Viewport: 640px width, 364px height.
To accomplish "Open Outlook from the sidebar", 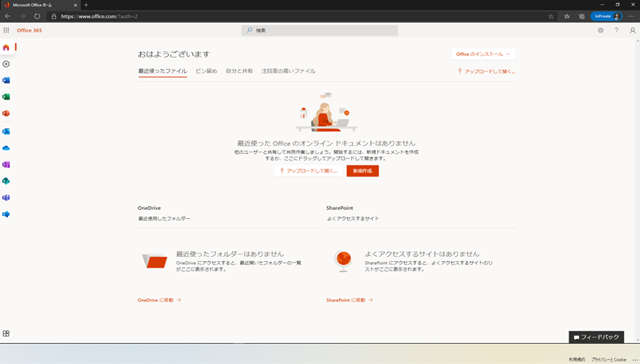I will pos(6,131).
